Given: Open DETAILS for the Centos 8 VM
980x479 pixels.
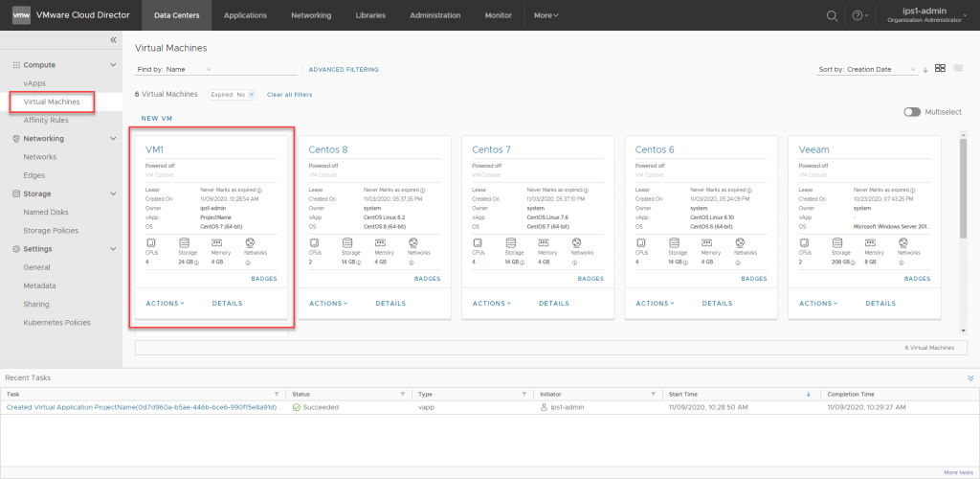Looking at the screenshot, I should pyautogui.click(x=390, y=304).
